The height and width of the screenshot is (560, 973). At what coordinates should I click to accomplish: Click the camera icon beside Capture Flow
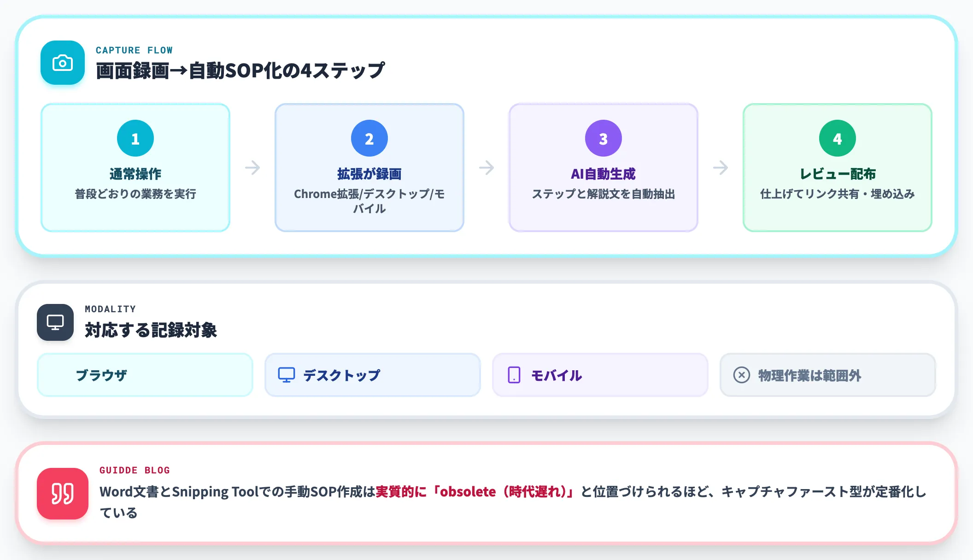tap(63, 63)
